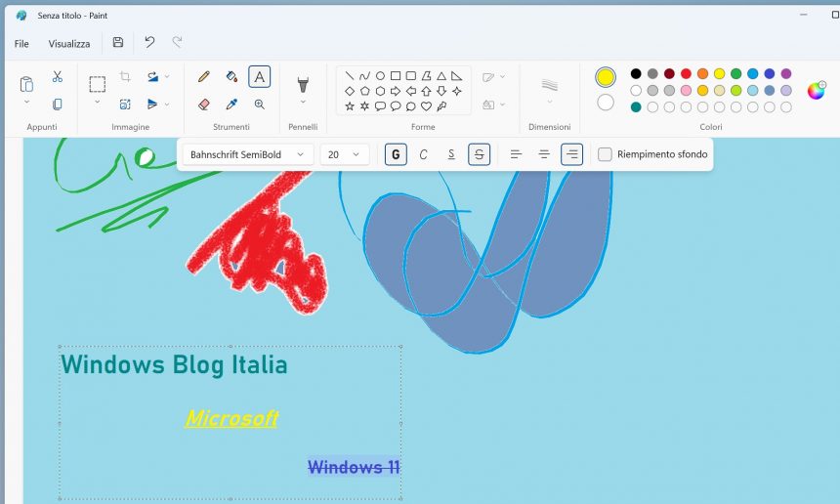840x504 pixels.
Task: Click the Cut scissors icon
Action: (x=58, y=76)
